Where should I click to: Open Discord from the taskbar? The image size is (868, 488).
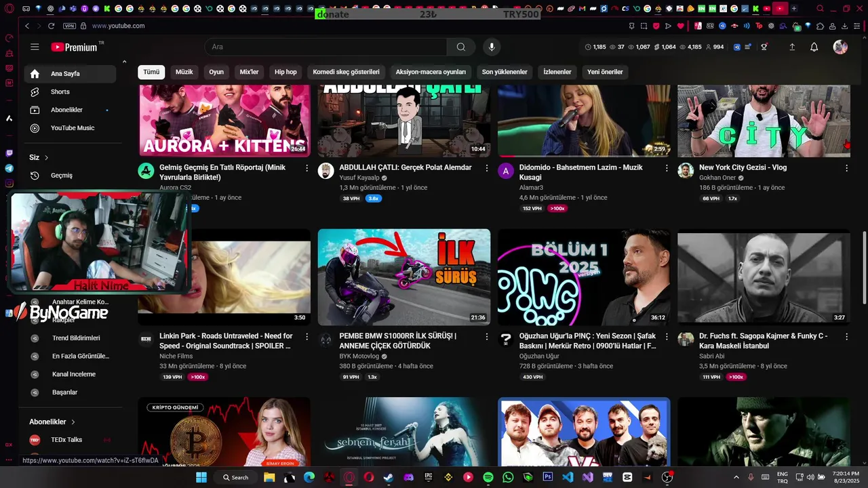point(408,477)
